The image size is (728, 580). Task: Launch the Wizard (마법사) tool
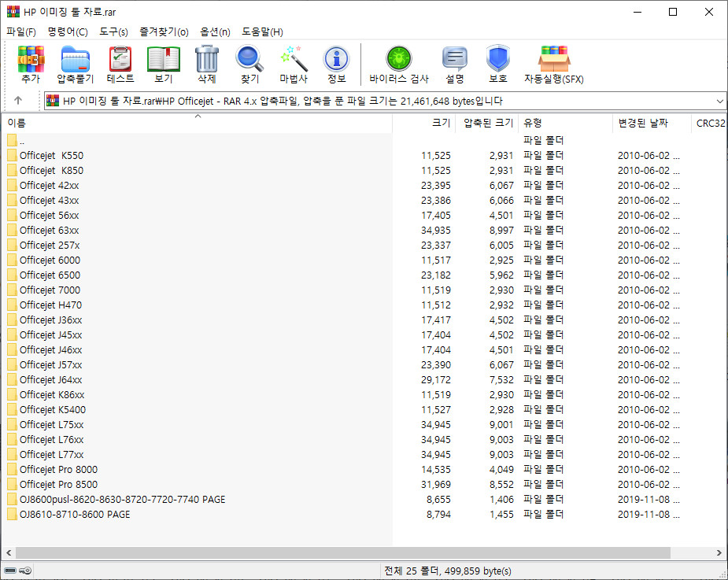(294, 64)
